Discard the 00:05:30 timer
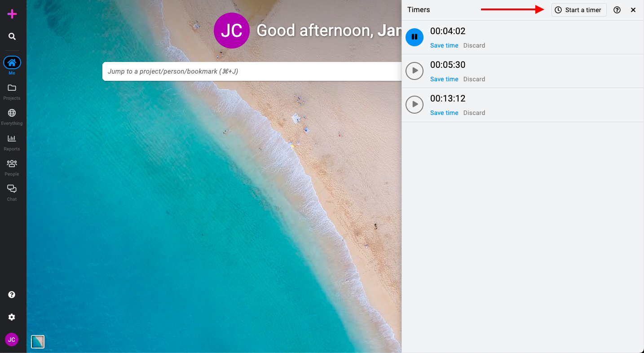644x353 pixels. (474, 79)
